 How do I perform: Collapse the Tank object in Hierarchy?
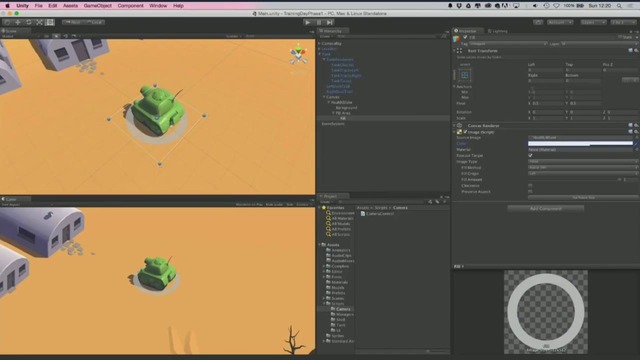320,54
